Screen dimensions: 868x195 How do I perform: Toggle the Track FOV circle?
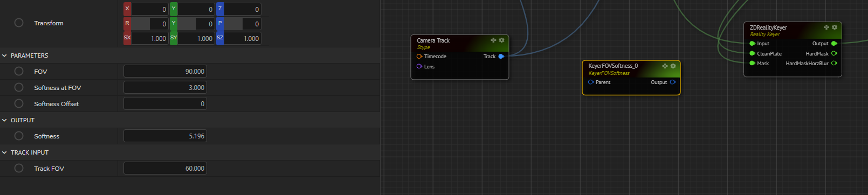coord(19,168)
